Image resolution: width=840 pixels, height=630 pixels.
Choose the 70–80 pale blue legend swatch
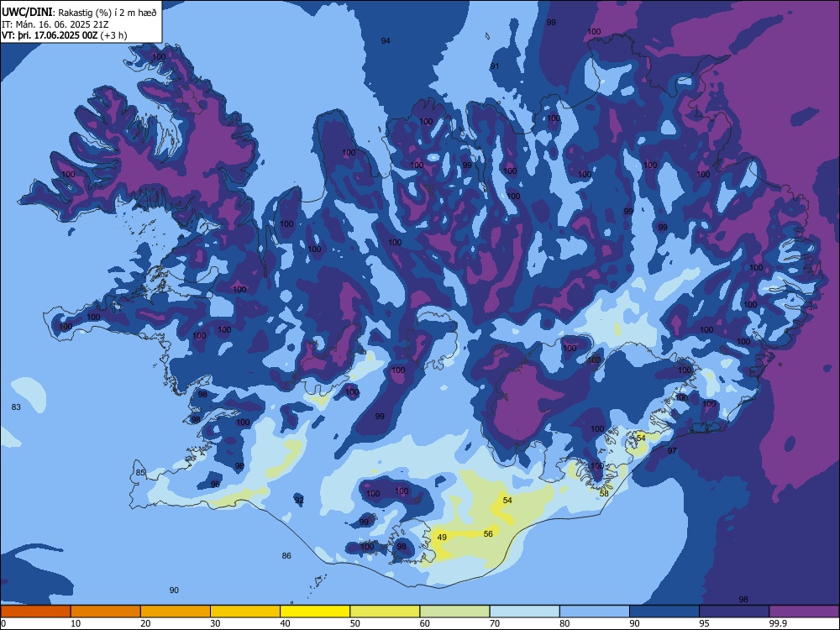pyautogui.click(x=524, y=612)
